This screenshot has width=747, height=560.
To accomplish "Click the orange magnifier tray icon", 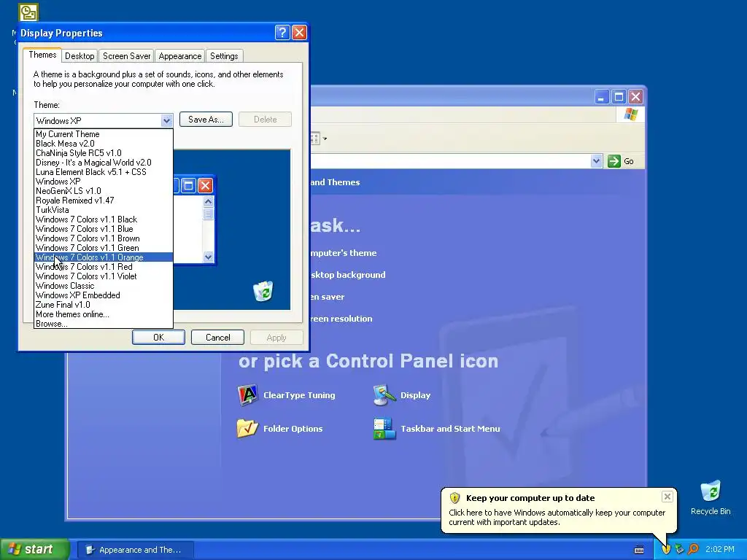I will [693, 549].
